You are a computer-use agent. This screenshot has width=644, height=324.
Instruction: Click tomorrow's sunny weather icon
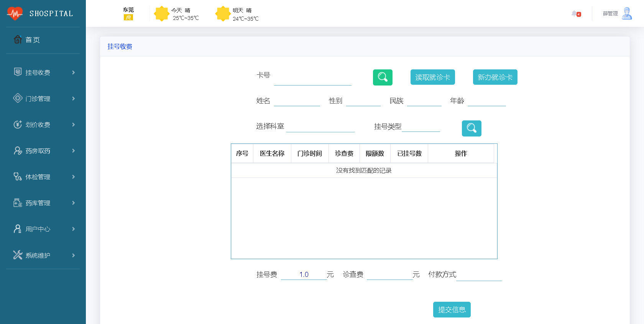pos(223,14)
